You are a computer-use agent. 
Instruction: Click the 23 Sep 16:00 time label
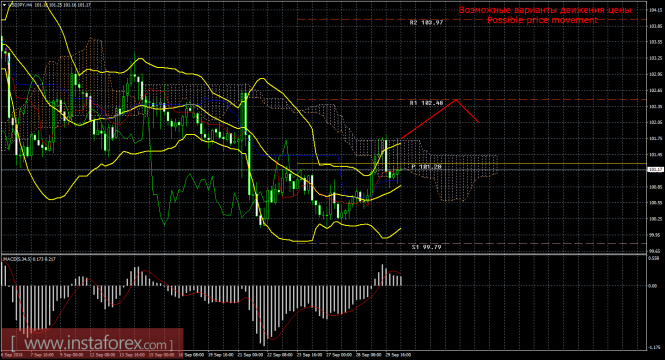[309, 355]
